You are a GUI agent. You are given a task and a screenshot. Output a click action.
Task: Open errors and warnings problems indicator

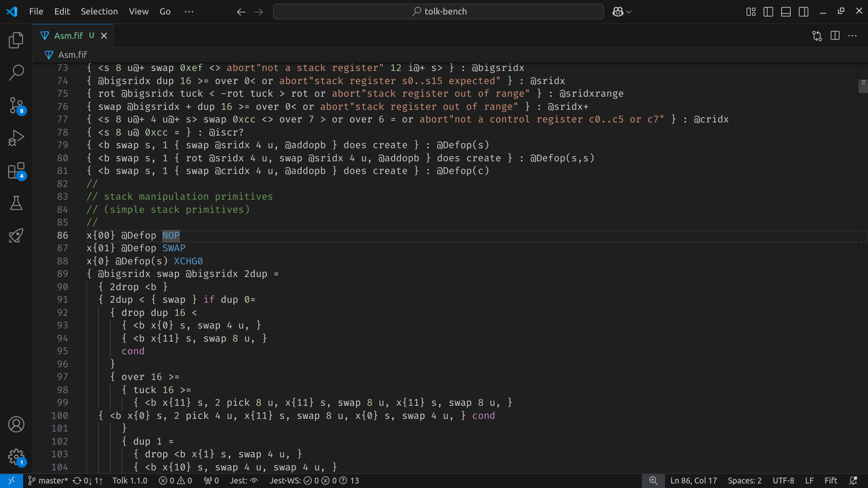pyautogui.click(x=175, y=481)
